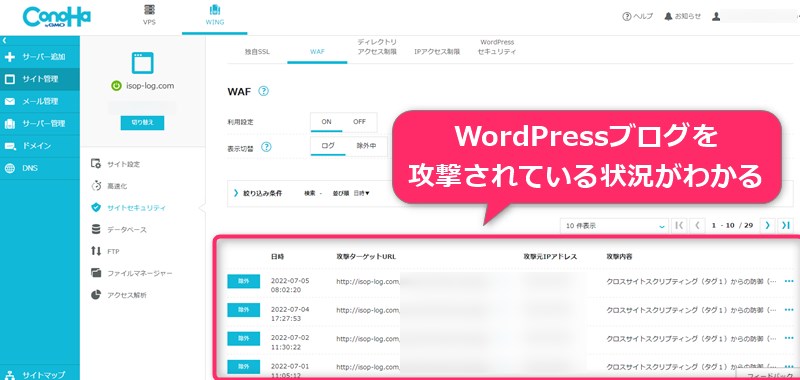Open more options for 2022-07-02 row
Screen dimensions: 800x380
(x=789, y=338)
